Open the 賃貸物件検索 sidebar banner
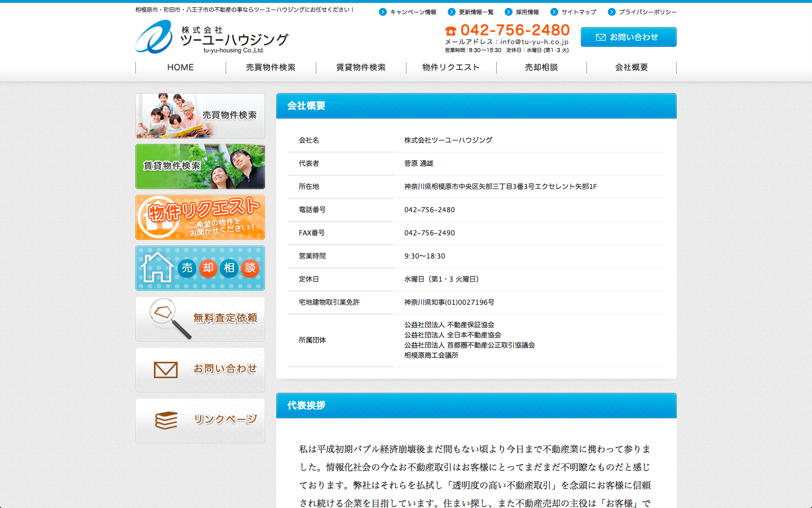The image size is (812, 508). tap(200, 167)
